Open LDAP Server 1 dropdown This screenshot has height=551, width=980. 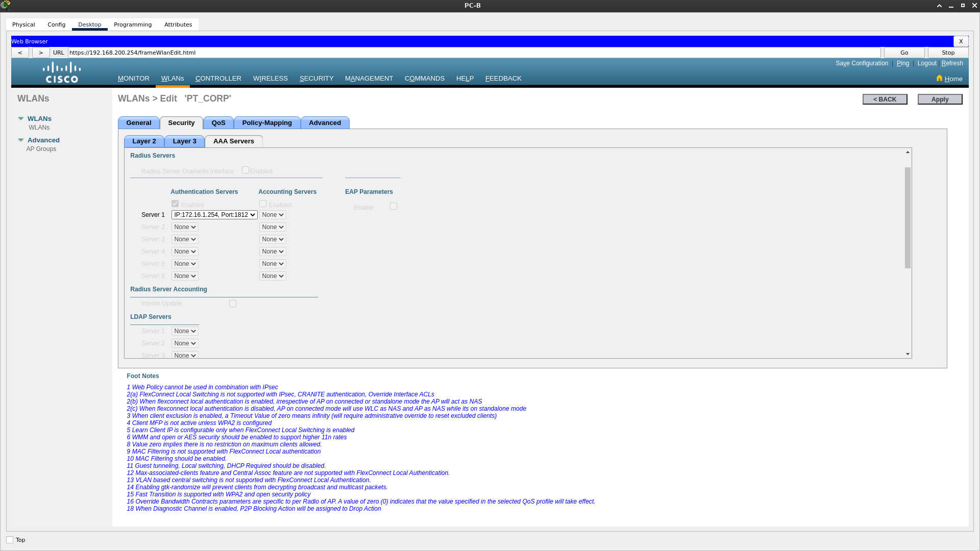pos(185,331)
